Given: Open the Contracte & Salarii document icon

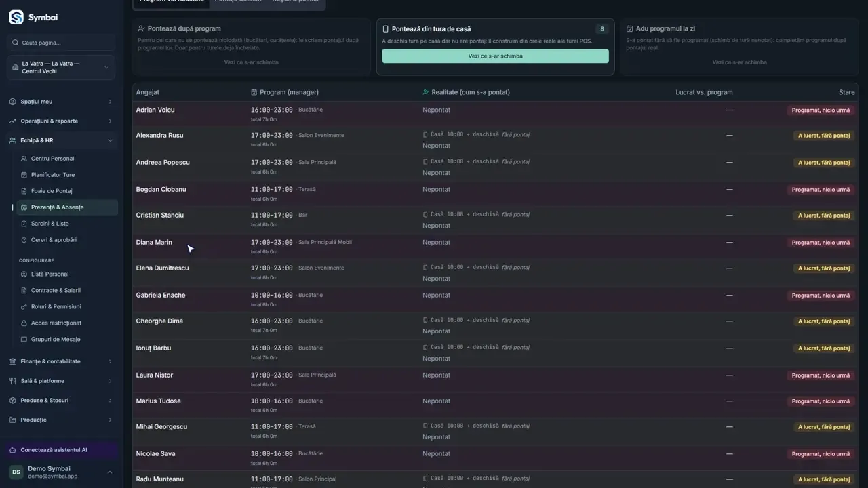Looking at the screenshot, I should 24,291.
